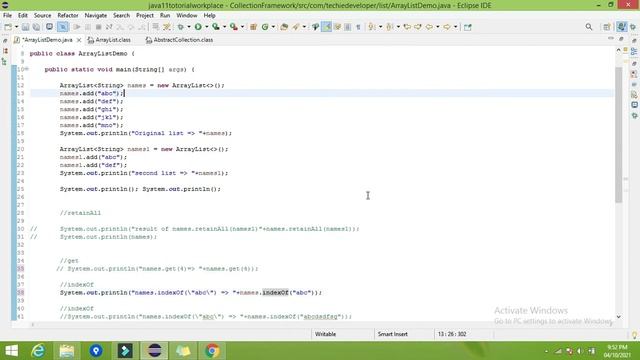
Task: Click the vertical editor scrollbar thumb
Action: pos(618,135)
